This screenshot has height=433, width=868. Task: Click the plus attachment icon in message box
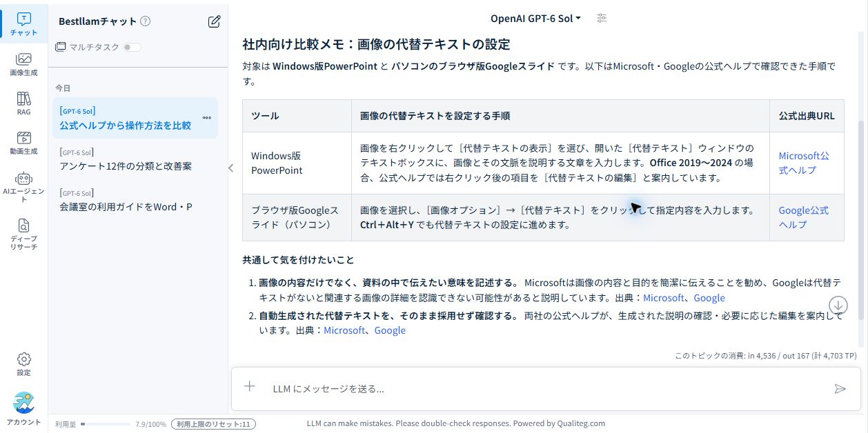coord(250,387)
